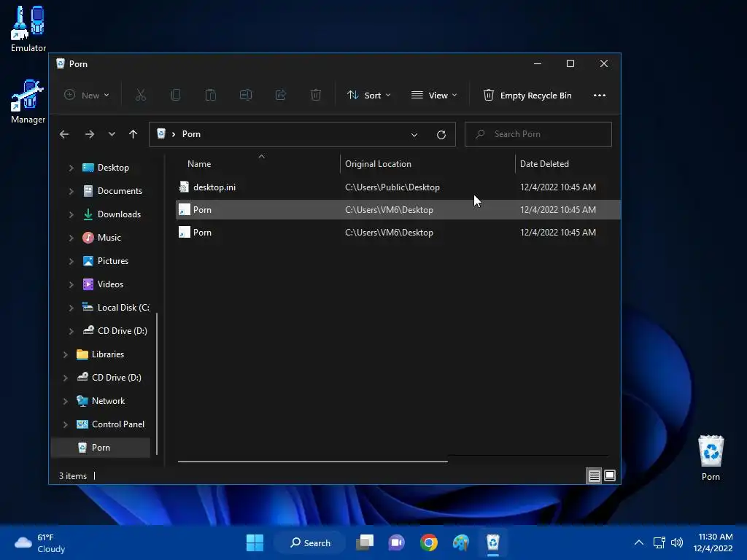The image size is (747, 560).
Task: Click the recycle bin taskbar app icon
Action: (492, 542)
